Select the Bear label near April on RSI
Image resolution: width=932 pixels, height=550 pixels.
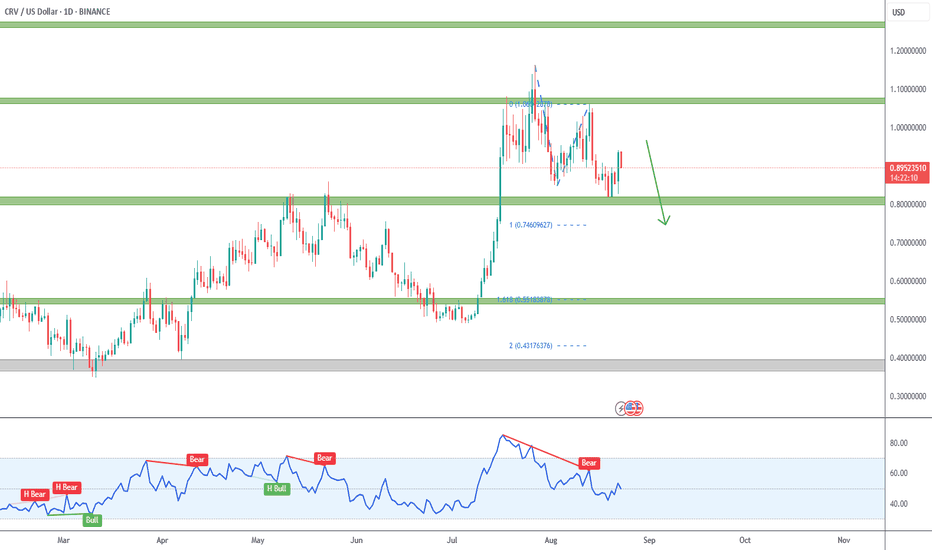click(197, 460)
